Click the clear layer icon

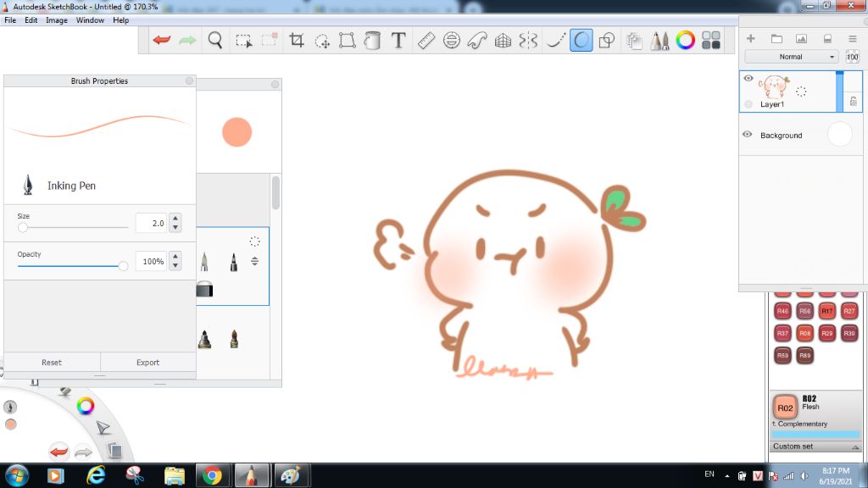tap(827, 38)
